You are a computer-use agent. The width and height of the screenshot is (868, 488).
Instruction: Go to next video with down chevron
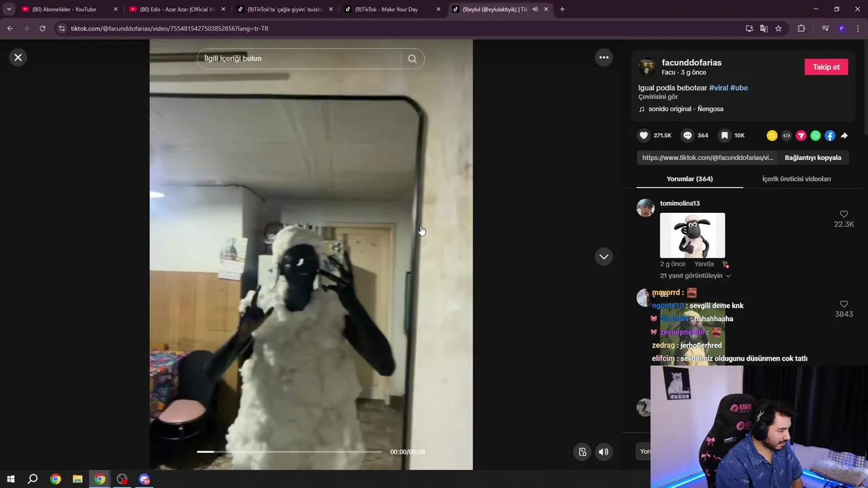pyautogui.click(x=604, y=257)
